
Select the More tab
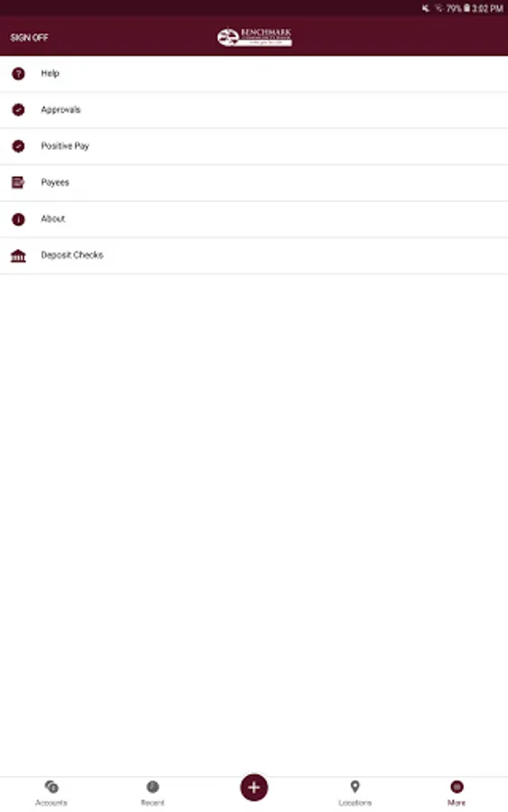pos(457,793)
